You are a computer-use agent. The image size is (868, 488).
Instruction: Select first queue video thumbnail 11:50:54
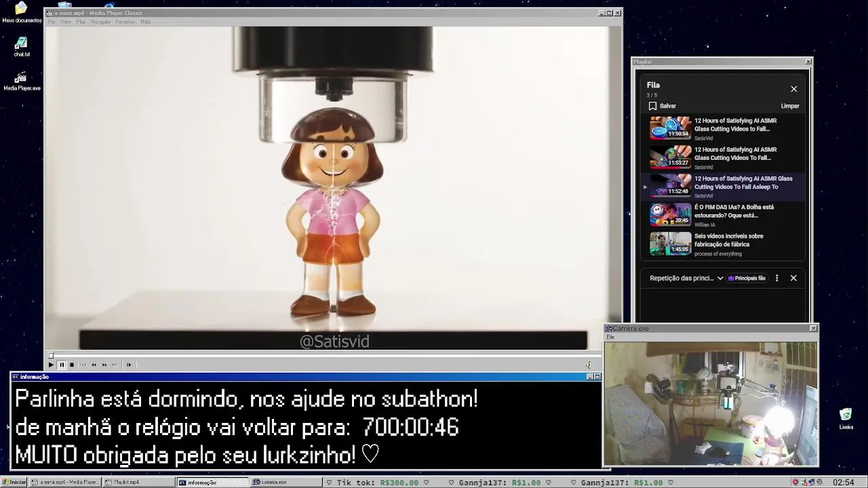(x=670, y=128)
